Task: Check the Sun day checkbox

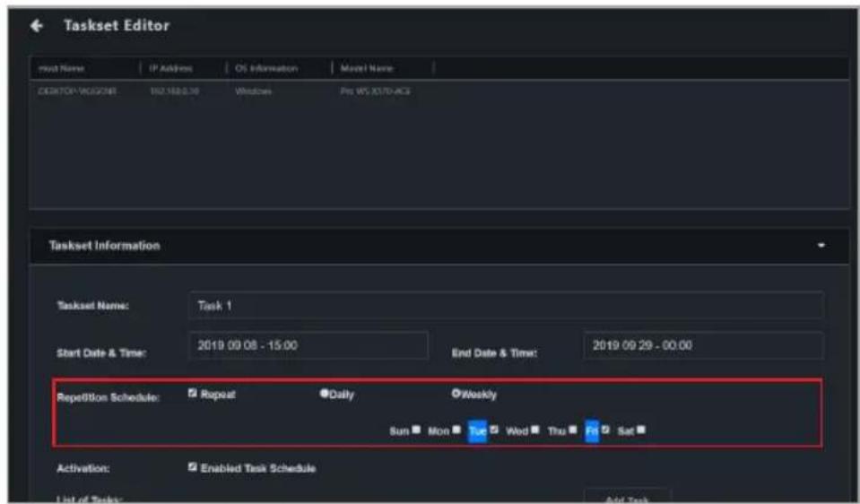Action: coord(416,430)
